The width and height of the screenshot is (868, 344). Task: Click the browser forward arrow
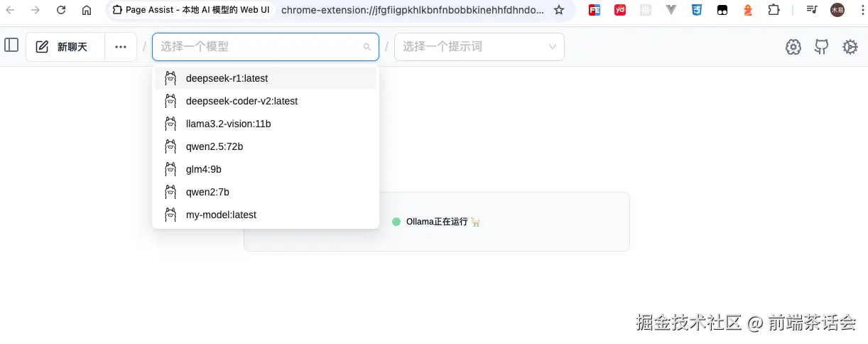(x=36, y=10)
